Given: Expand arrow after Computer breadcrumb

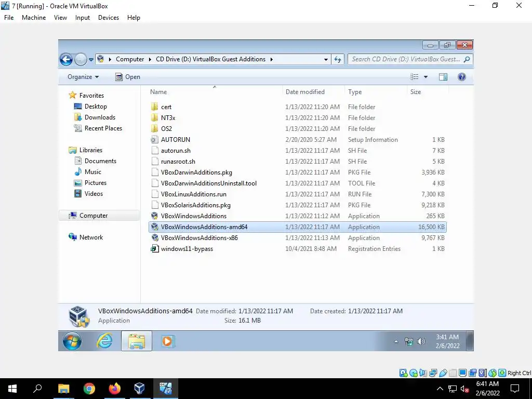Looking at the screenshot, I should (150, 59).
